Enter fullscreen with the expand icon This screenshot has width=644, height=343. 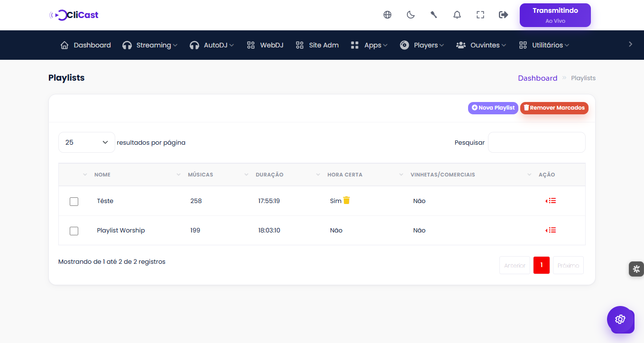pyautogui.click(x=480, y=15)
